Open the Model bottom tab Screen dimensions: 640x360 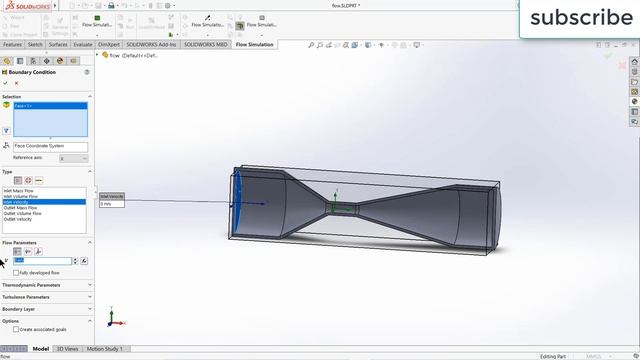[41, 349]
